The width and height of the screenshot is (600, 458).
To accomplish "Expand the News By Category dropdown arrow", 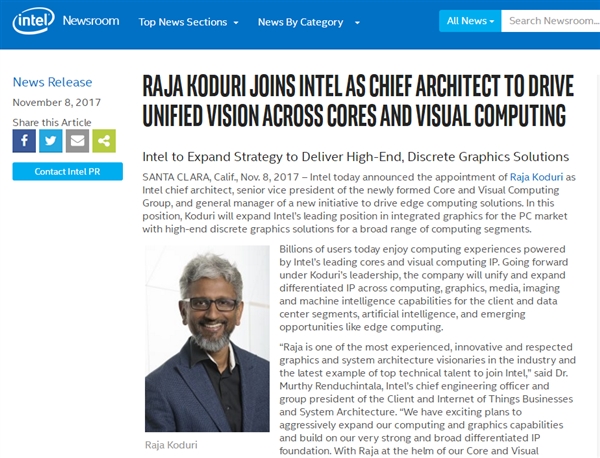I will [x=357, y=23].
